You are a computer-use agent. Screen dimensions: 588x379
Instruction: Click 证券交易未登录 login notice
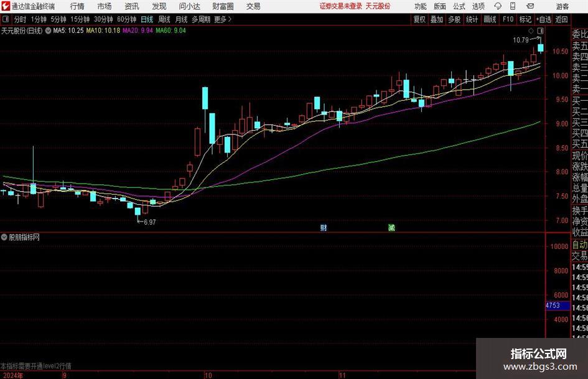(x=341, y=6)
